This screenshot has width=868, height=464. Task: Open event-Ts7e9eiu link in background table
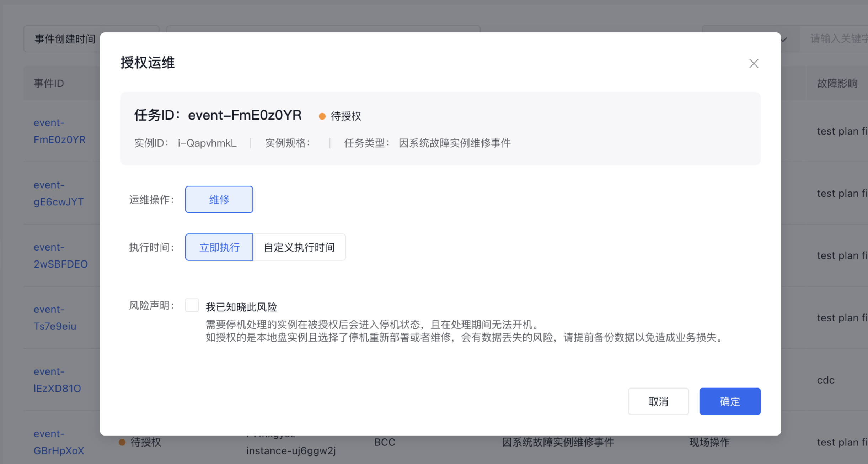[x=55, y=318]
